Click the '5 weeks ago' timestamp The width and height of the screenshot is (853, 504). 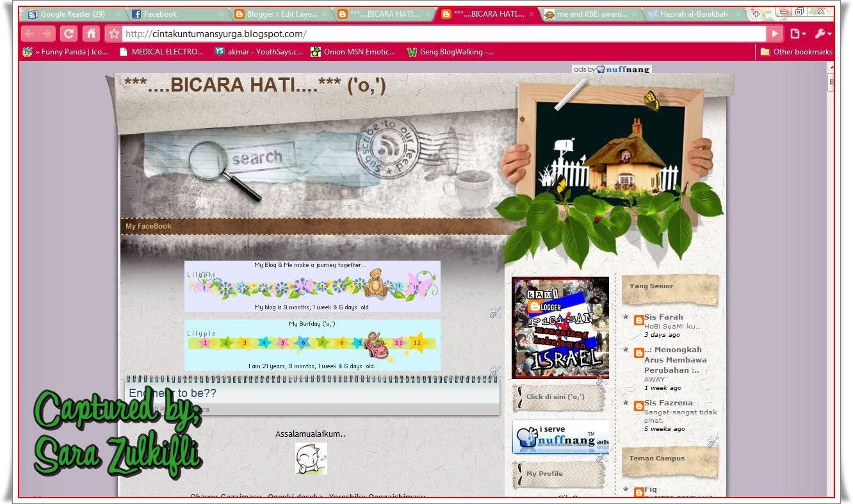pyautogui.click(x=664, y=429)
